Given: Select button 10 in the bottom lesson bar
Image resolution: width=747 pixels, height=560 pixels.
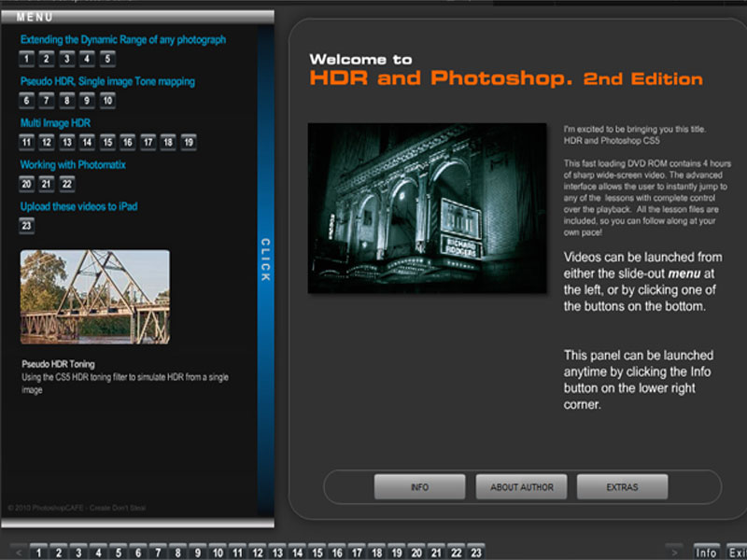Looking at the screenshot, I should [x=218, y=553].
